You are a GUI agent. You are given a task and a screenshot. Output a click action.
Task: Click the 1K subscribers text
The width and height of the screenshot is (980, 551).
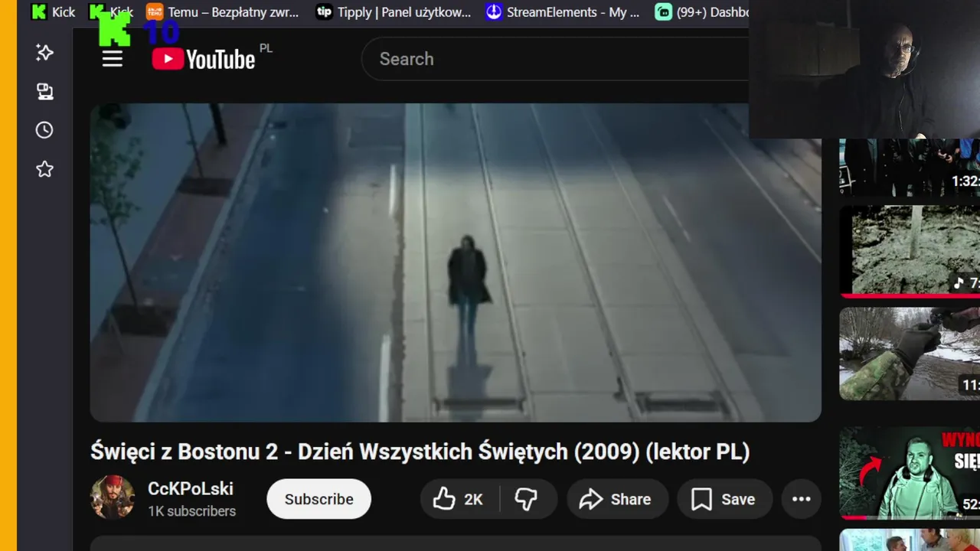pyautogui.click(x=192, y=511)
